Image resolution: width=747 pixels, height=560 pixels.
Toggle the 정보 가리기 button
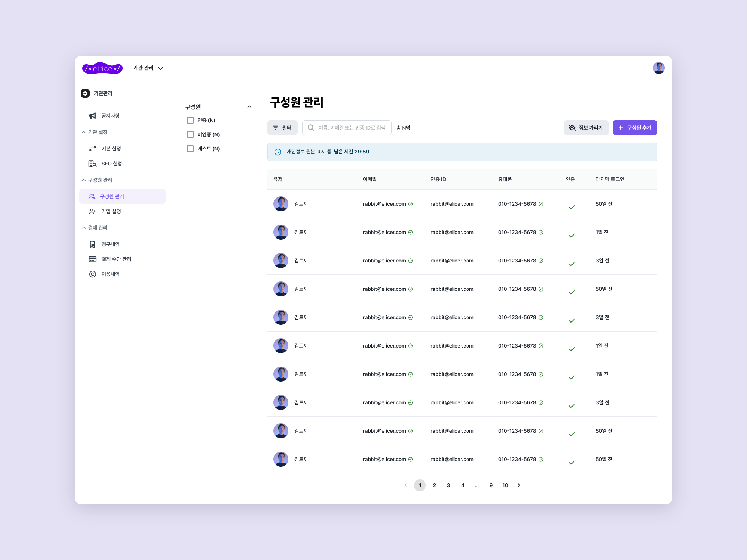(586, 128)
